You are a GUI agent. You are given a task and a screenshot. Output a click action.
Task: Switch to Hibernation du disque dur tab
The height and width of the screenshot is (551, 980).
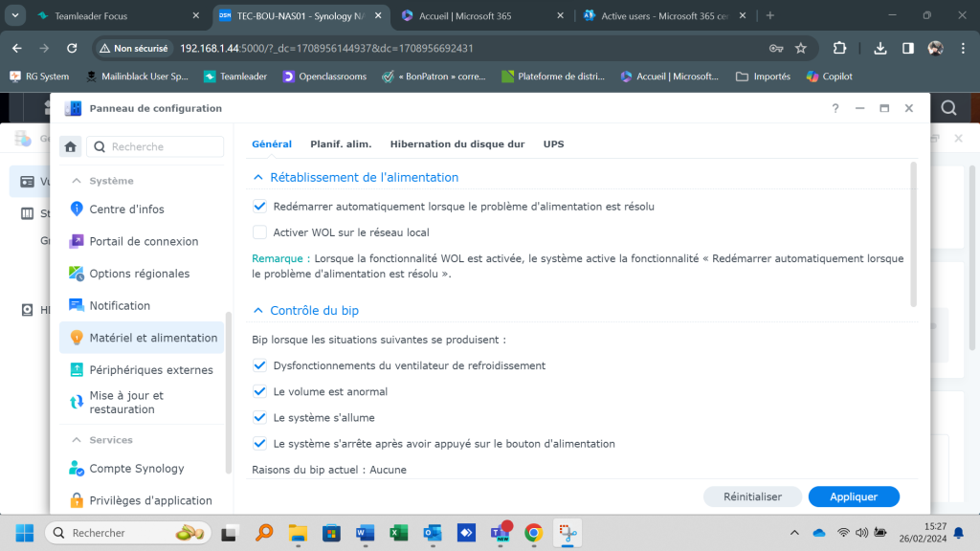point(457,144)
